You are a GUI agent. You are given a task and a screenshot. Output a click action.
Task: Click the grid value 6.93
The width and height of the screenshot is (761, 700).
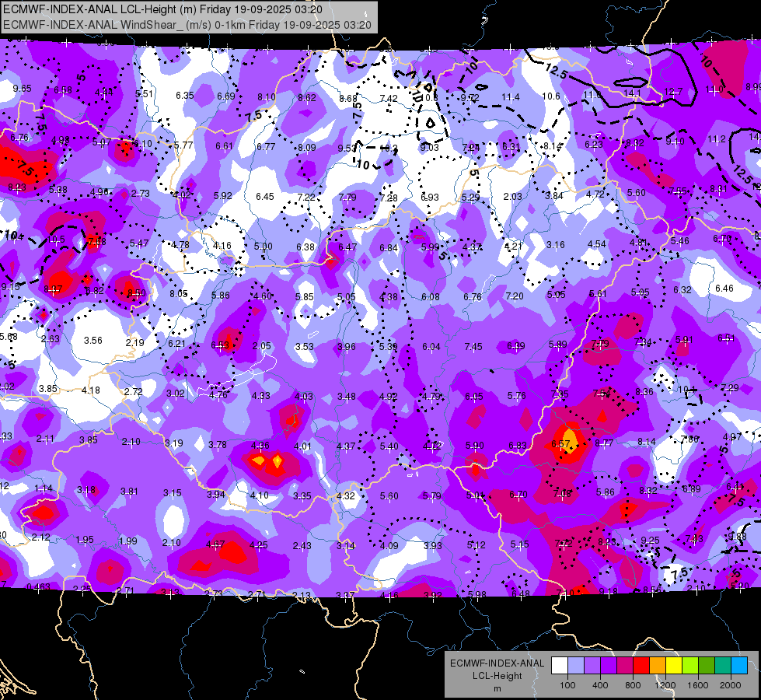(x=430, y=198)
